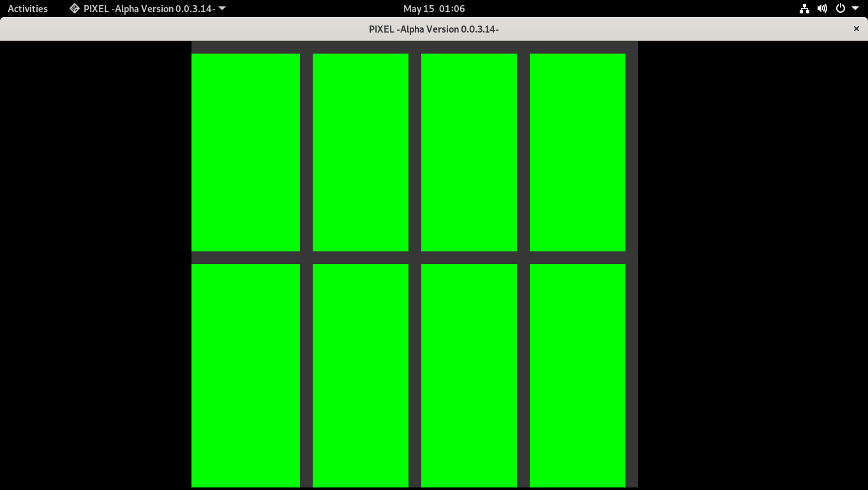Image resolution: width=868 pixels, height=490 pixels.
Task: Select the last green tile in the lower row
Action: pos(578,376)
